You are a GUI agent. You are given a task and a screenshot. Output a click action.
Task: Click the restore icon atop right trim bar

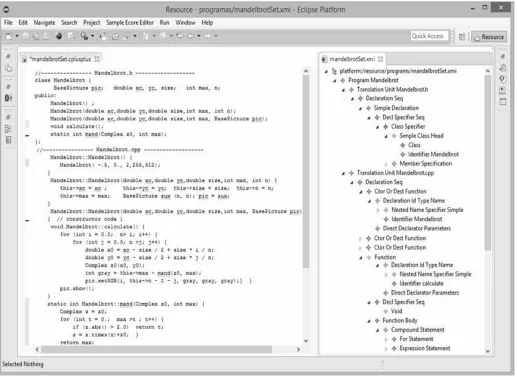[x=503, y=57]
